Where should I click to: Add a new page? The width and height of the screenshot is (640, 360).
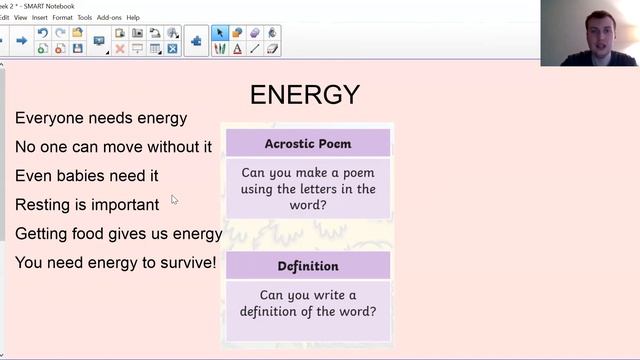pos(42,49)
